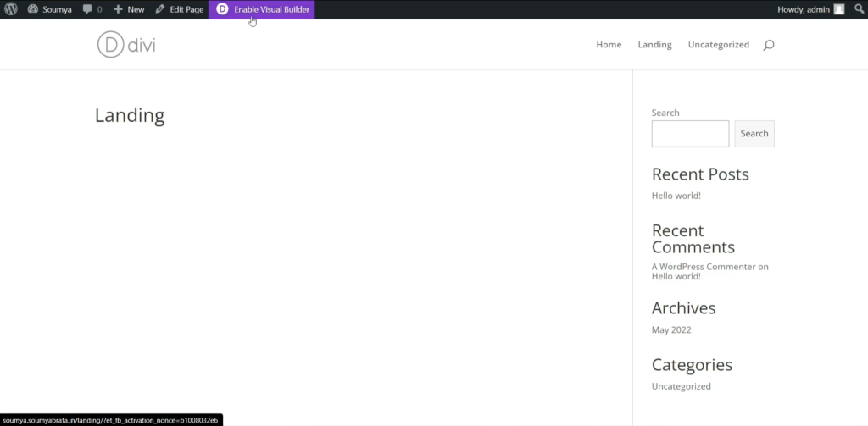Click the Landing page title

coord(130,116)
